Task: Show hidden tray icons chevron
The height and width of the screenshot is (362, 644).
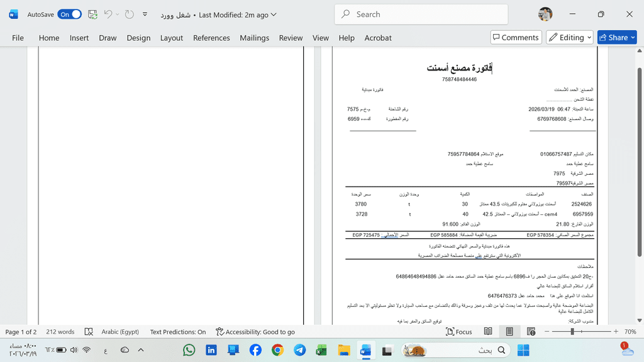Action: point(141,350)
